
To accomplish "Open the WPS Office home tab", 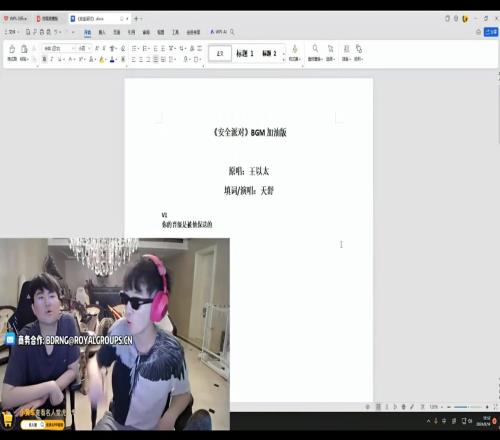I will pos(15,19).
